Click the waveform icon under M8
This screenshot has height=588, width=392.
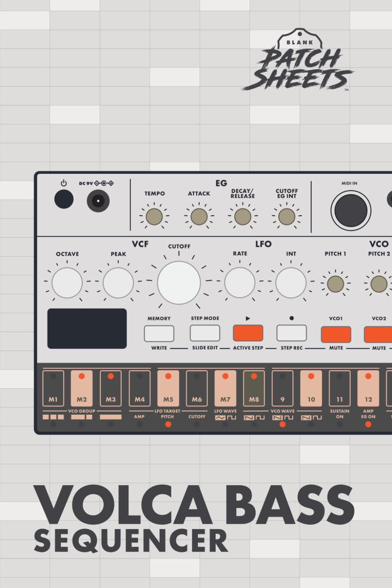click(x=254, y=417)
